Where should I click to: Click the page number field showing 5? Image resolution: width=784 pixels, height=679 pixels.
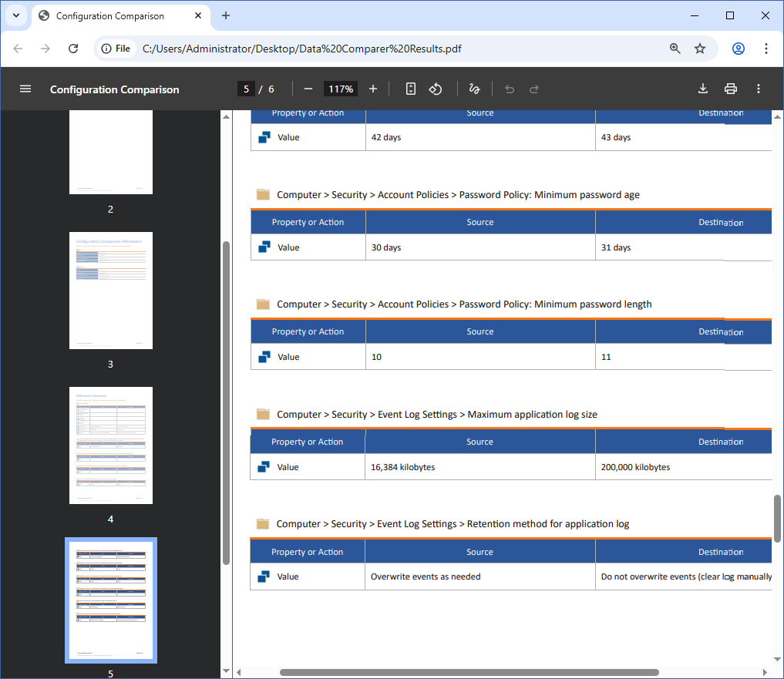tap(246, 89)
